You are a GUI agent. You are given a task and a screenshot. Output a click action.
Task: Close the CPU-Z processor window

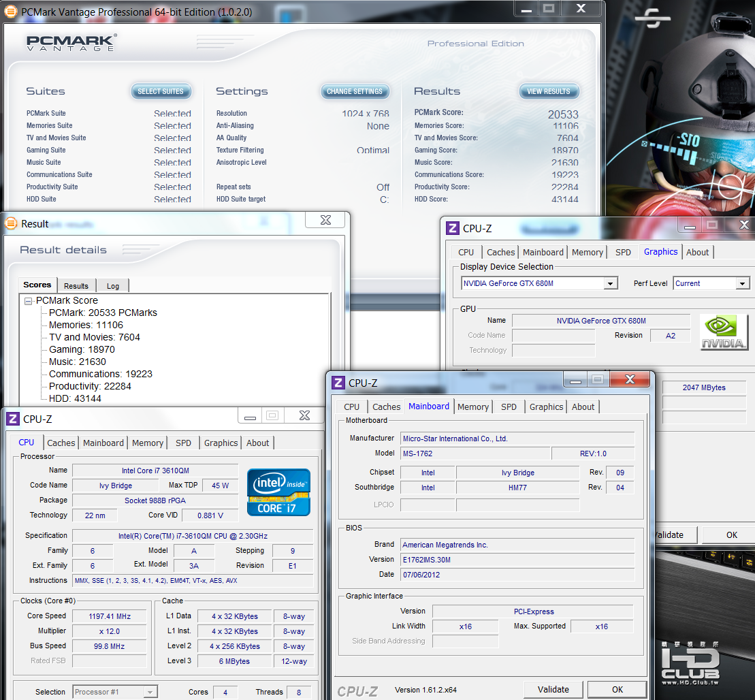[304, 416]
